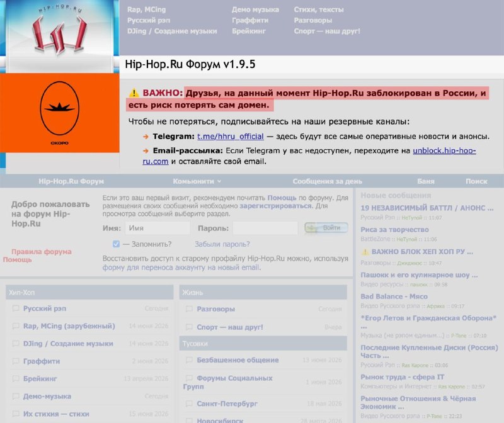Open Сообщения за день in the nav bar
Image resolution: width=504 pixels, height=423 pixels.
327,181
